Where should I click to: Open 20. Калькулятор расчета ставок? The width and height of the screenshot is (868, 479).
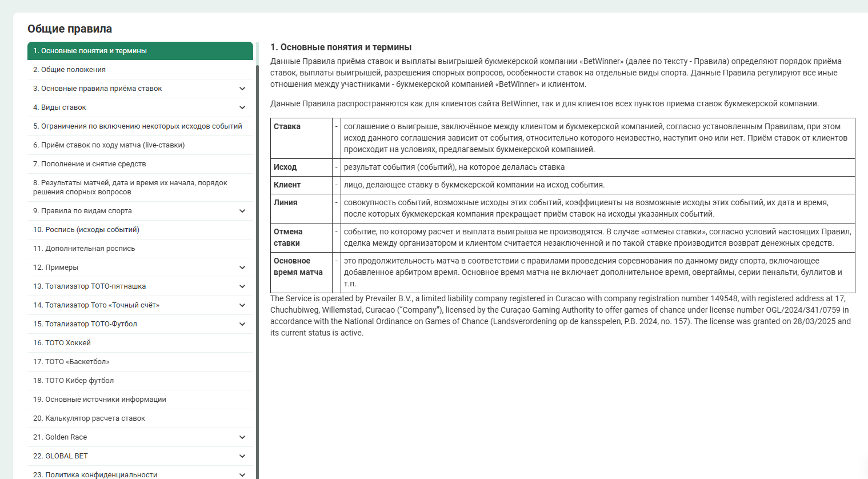140,418
